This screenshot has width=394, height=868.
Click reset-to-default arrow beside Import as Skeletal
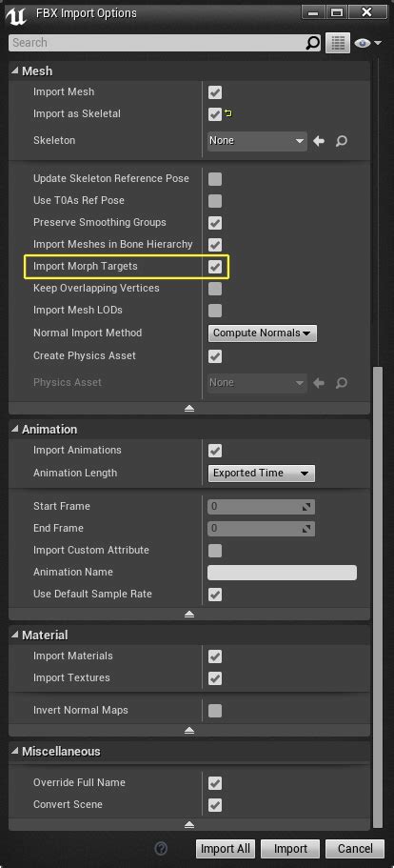(228, 114)
